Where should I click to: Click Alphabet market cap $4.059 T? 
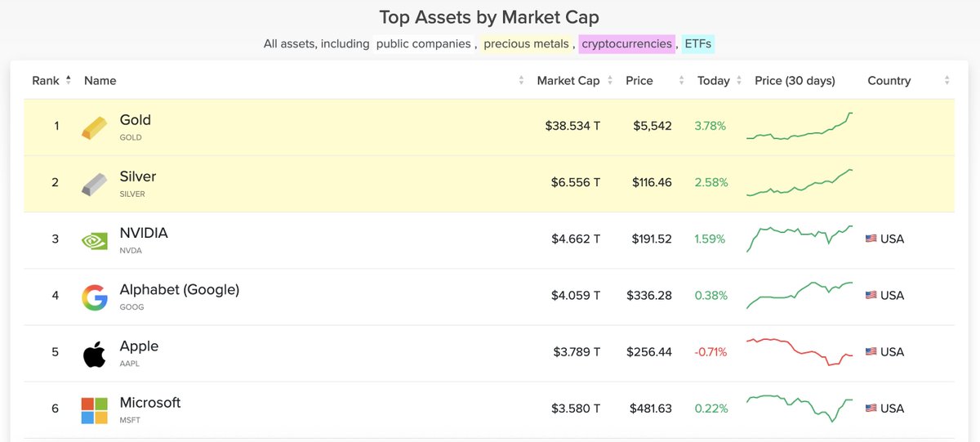pyautogui.click(x=576, y=295)
